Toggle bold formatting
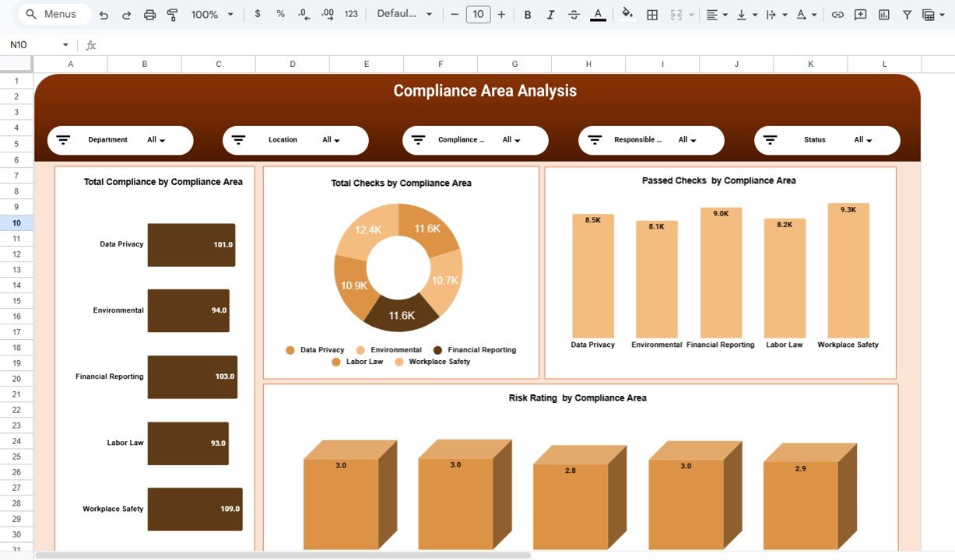The image size is (955, 560). [x=528, y=14]
